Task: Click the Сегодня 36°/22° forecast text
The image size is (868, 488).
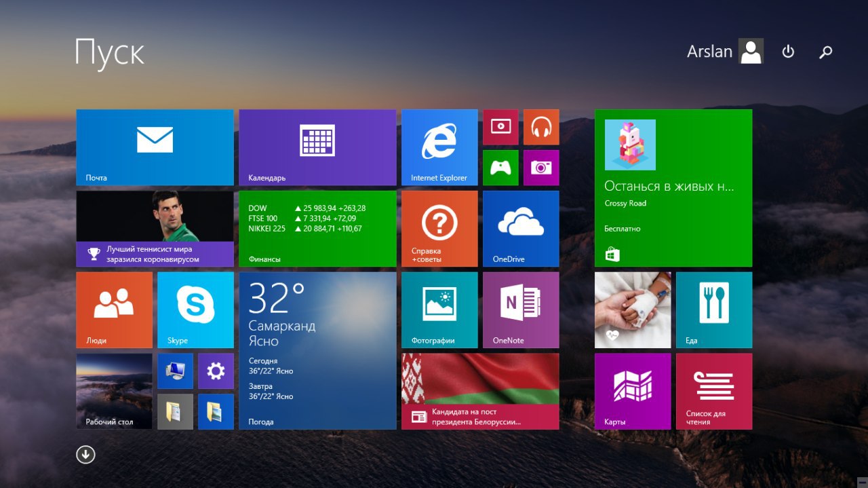Action: [x=271, y=366]
